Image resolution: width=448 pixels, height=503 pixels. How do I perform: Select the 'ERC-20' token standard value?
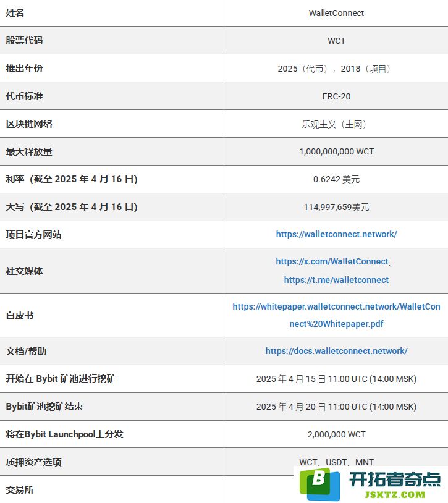(336, 96)
